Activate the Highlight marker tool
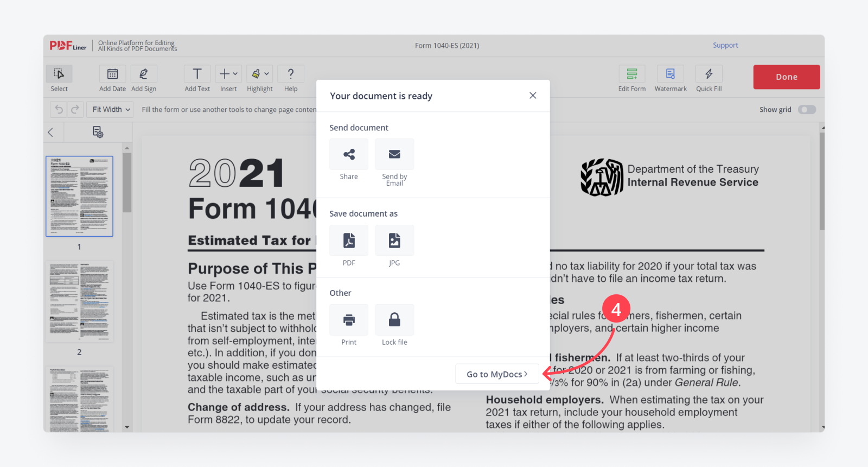 pyautogui.click(x=256, y=74)
